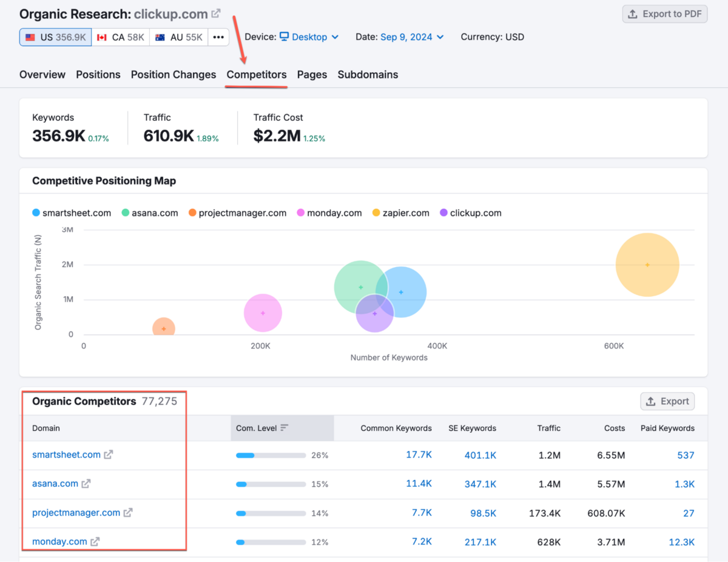The image size is (728, 562).
Task: Open the Device Desktop dropdown
Action: (x=309, y=37)
